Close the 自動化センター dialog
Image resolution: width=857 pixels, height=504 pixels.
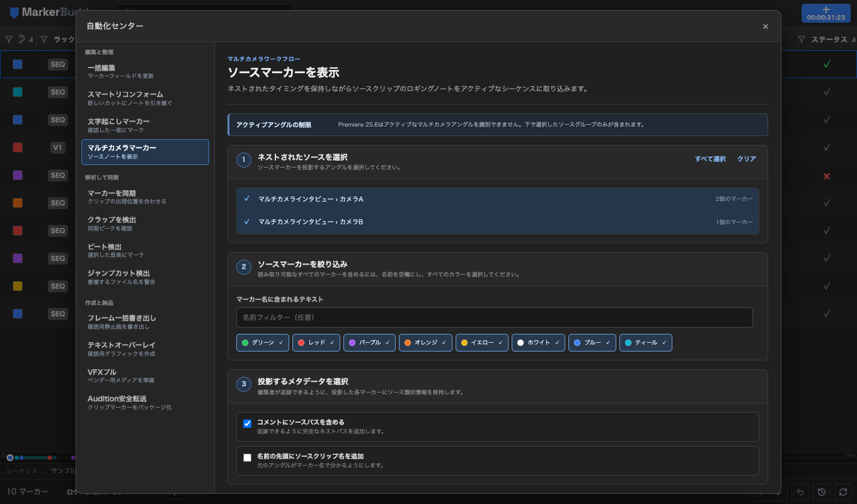[x=766, y=26]
